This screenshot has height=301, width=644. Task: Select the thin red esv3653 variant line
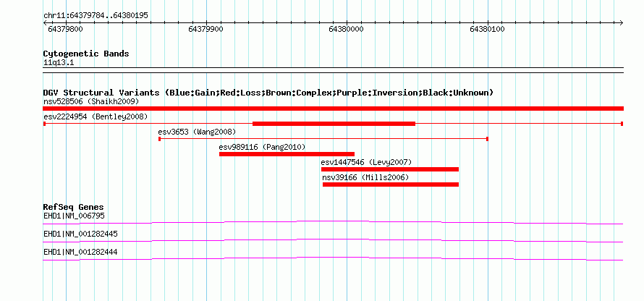click(x=323, y=139)
